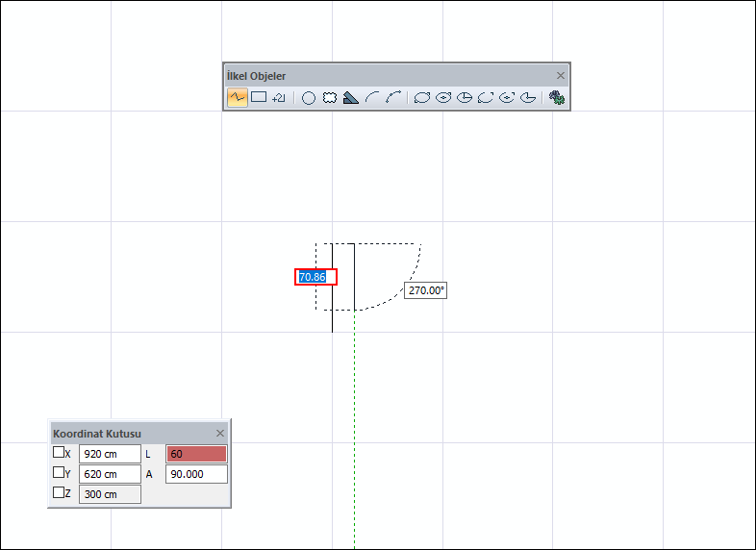Click the Z field showing 300 cm
This screenshot has height=550, width=756.
click(x=110, y=494)
